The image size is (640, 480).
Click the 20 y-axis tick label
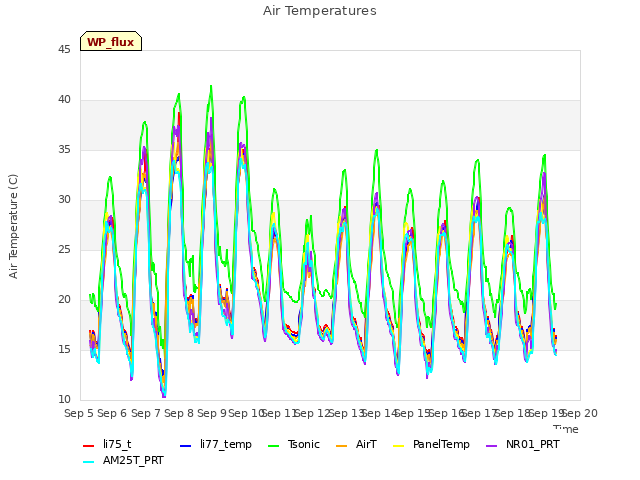64,300
